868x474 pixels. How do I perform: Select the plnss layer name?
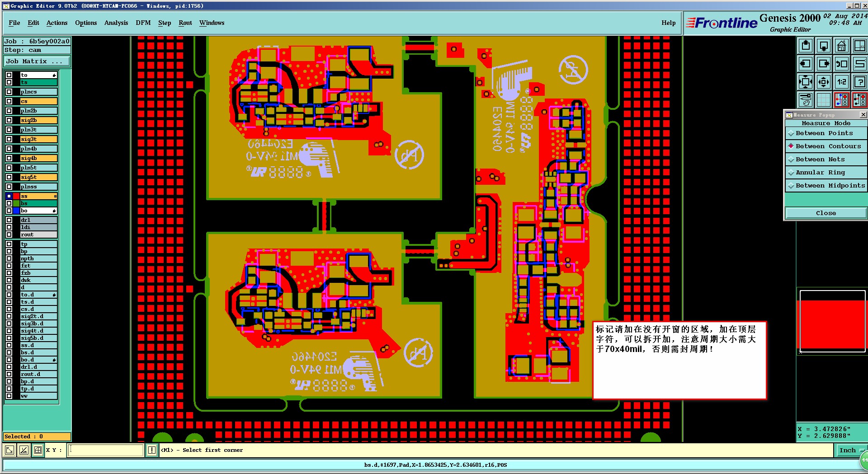point(39,187)
